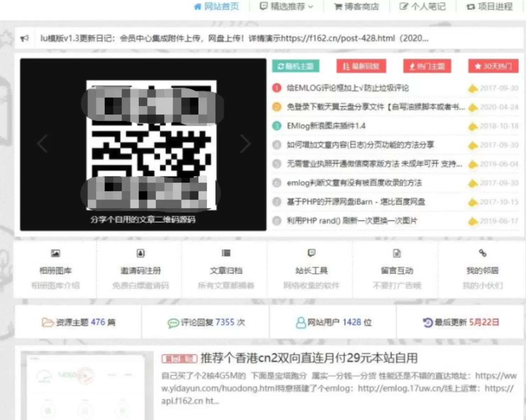Click the retweet icon before 项目进程
The width and height of the screenshot is (526, 420).
coord(471,6)
